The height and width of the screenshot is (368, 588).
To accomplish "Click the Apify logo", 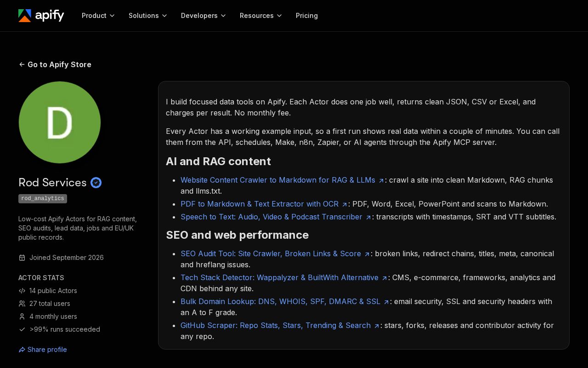I will [41, 16].
